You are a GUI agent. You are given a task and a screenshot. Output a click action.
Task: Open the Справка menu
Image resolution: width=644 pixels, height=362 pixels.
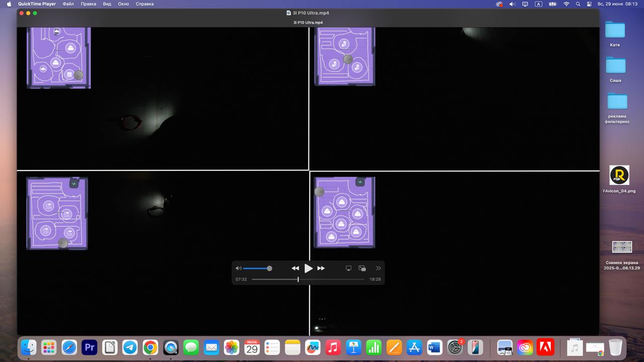pos(144,4)
